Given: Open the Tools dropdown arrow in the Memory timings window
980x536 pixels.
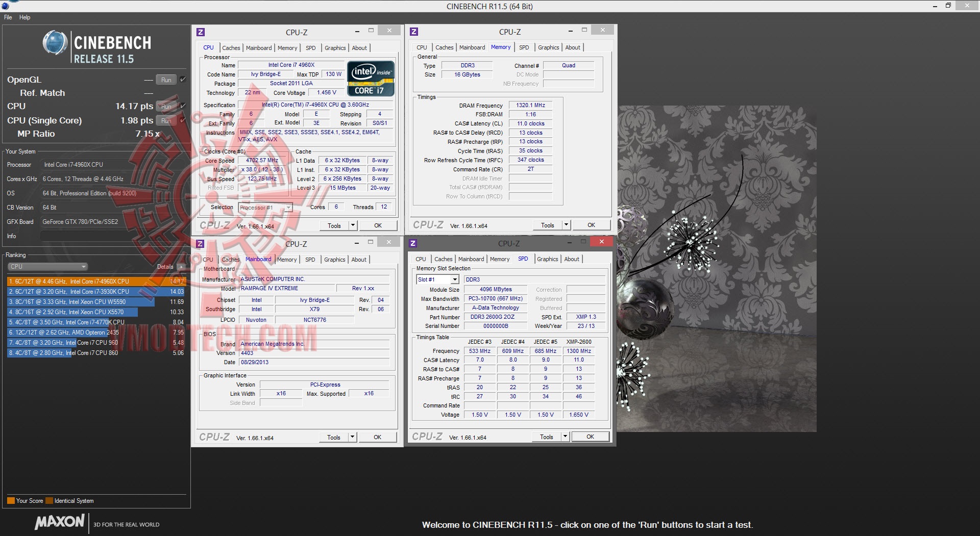Looking at the screenshot, I should 566,225.
